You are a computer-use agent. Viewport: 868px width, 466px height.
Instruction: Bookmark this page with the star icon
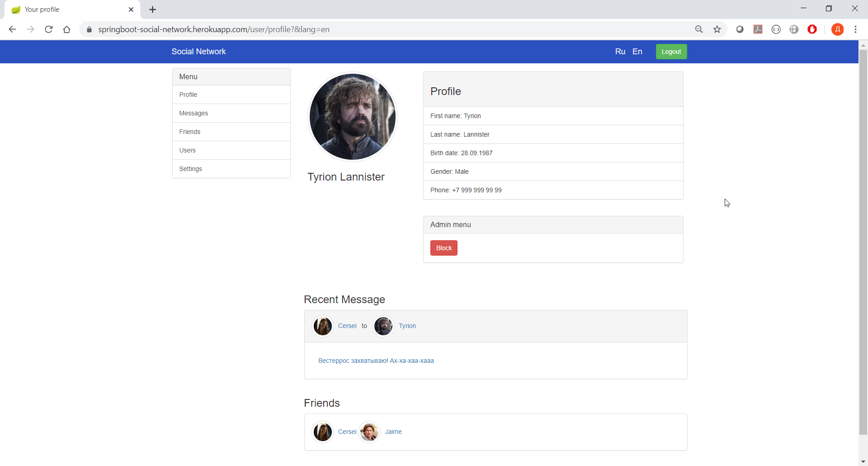[x=717, y=29]
